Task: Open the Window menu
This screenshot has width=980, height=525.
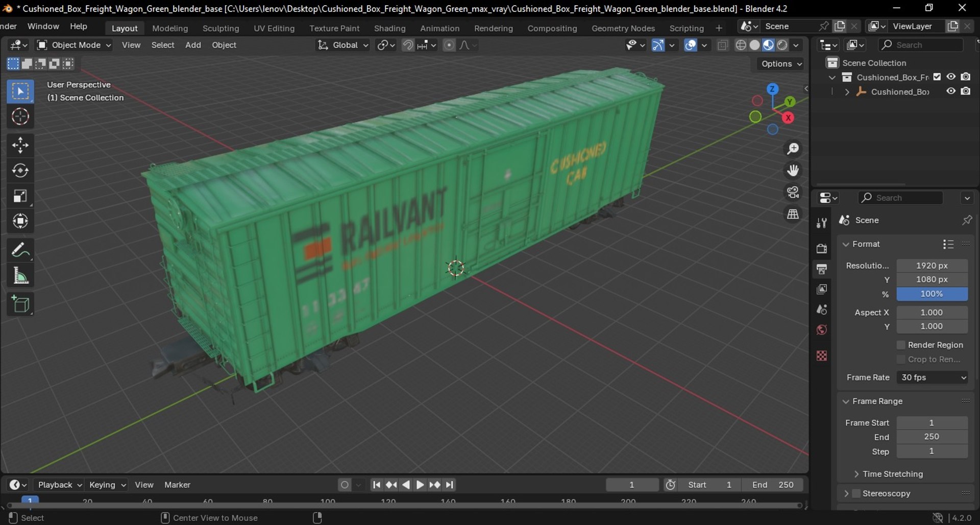Action: 43,26
